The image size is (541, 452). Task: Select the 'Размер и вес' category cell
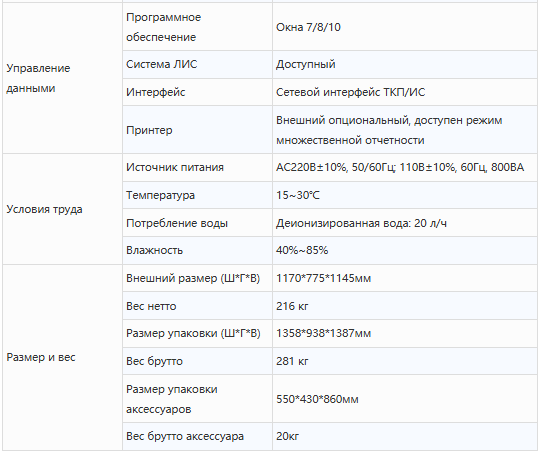pyautogui.click(x=62, y=357)
